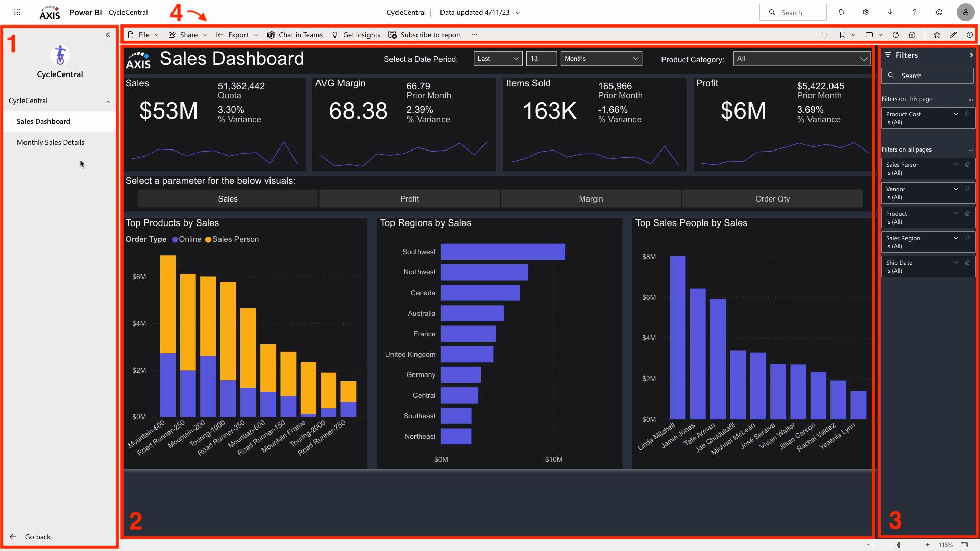Expand the Vendor filter card

[956, 189]
